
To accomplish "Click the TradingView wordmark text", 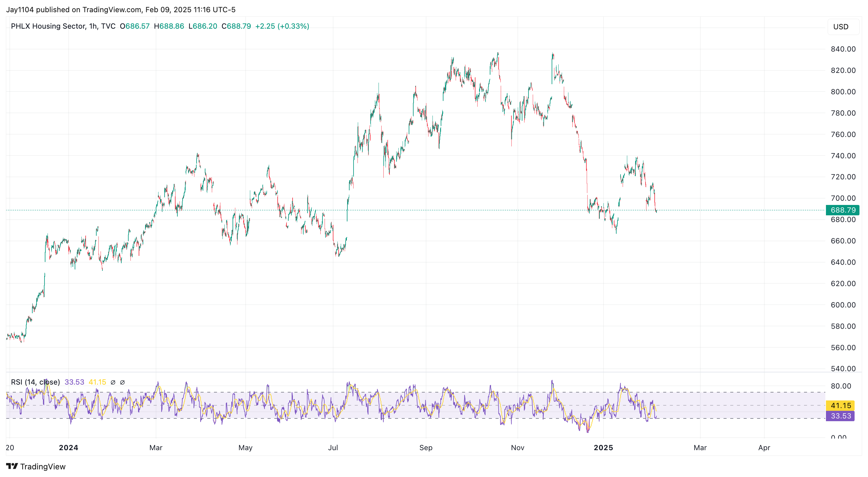I will [x=43, y=467].
